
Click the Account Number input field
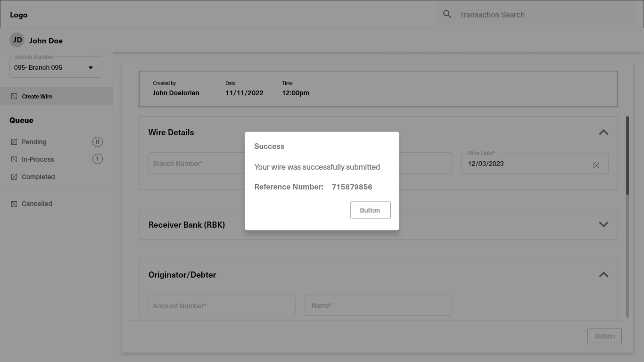[222, 306]
